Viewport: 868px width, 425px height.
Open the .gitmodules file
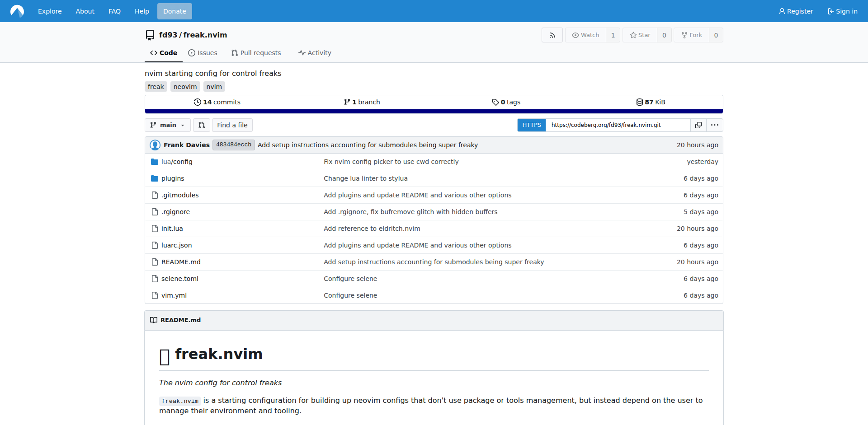point(180,195)
